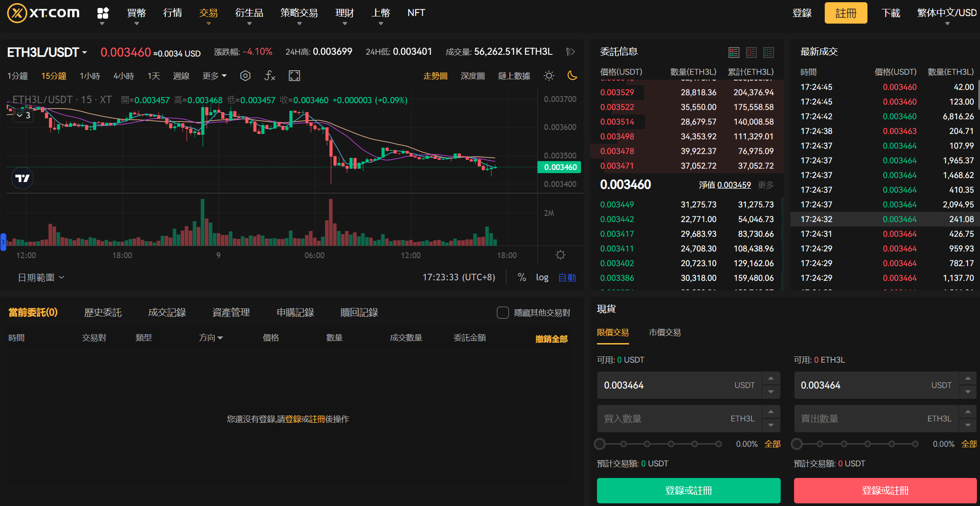Expand the 衍生品 navigation menu
980x506 pixels.
249,13
